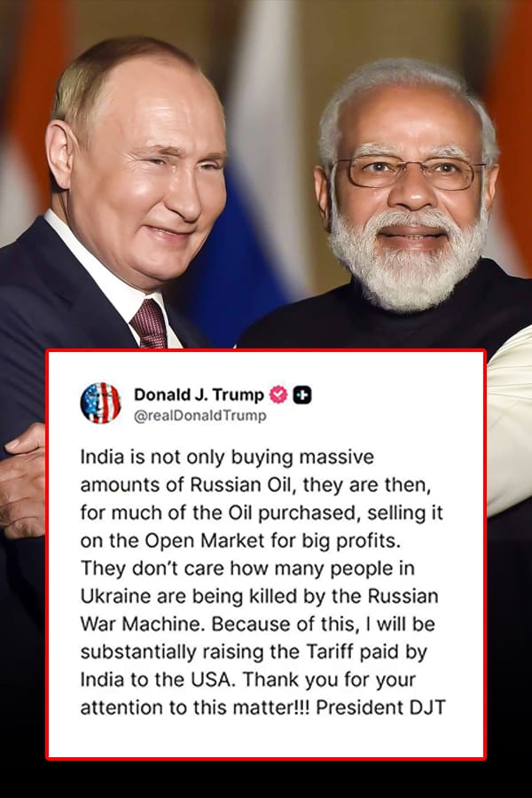Click the hand at the left photo edge
The width and height of the screenshot is (532, 798).
[x=23, y=481]
